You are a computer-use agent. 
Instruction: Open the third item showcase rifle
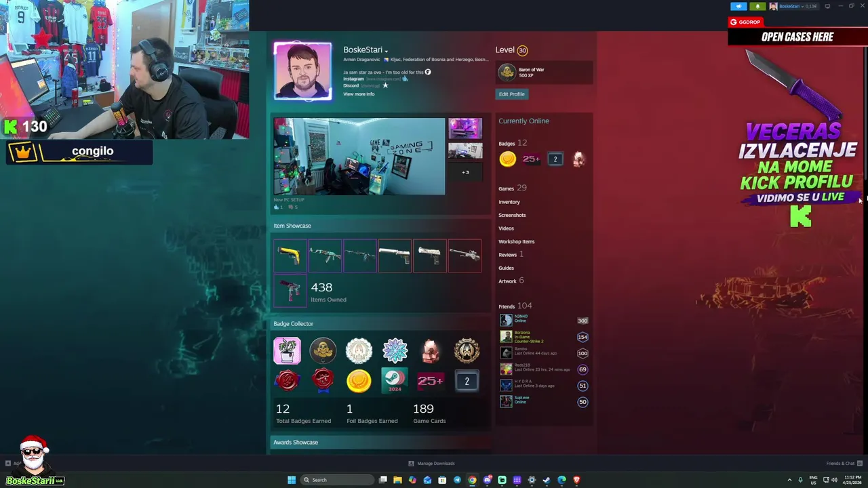360,256
